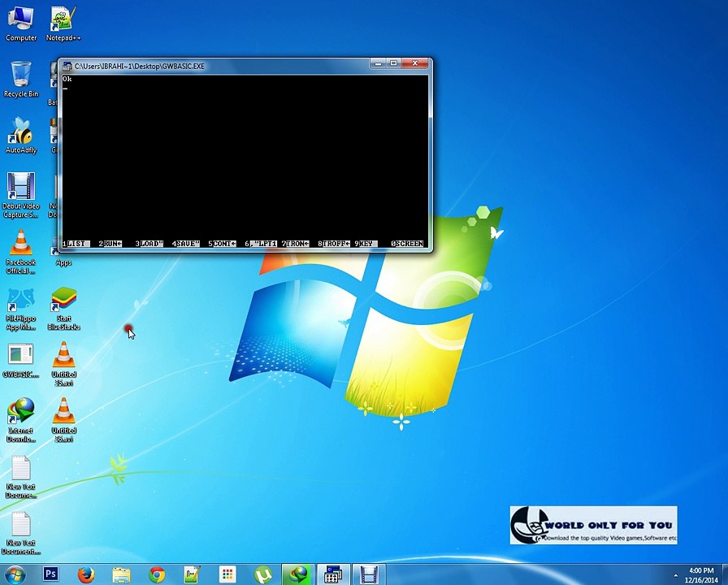Image resolution: width=728 pixels, height=585 pixels.
Task: Open Debut Video Capture desktop shortcut
Action: (x=21, y=196)
